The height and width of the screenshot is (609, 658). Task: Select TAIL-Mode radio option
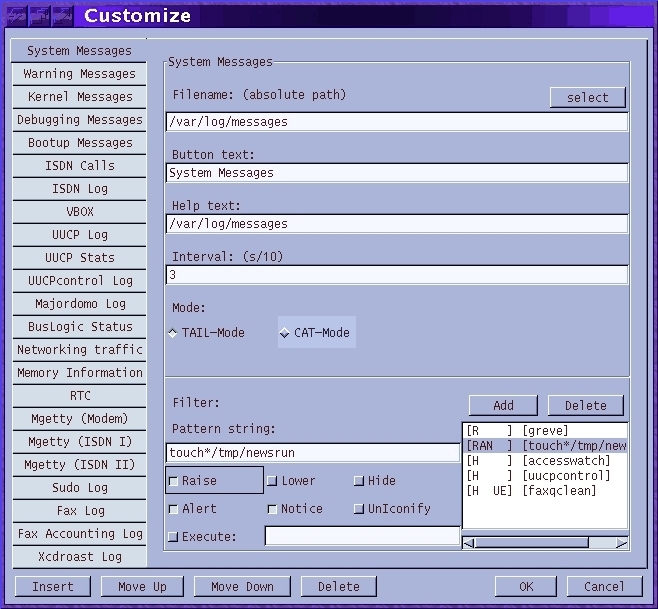[x=207, y=333]
